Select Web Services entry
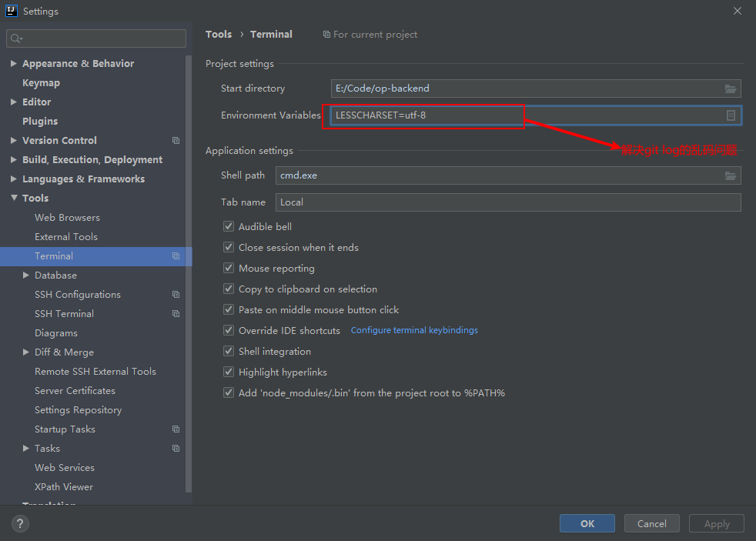Viewport: 756px width, 541px height. [x=65, y=468]
